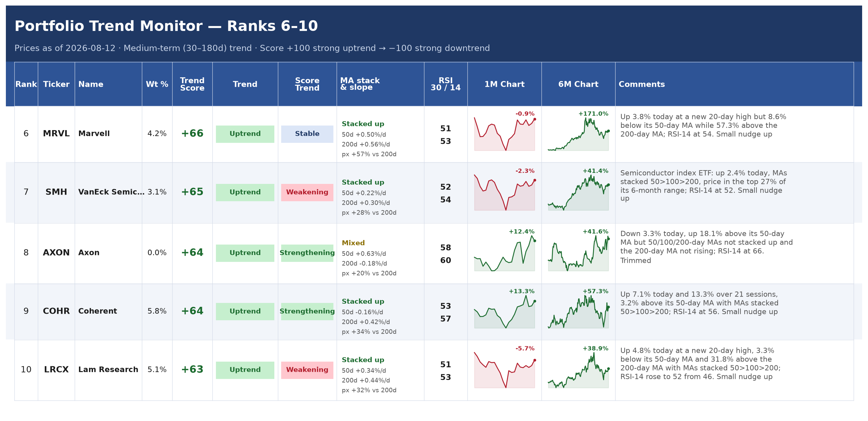Click the -0.9% 1M return label
Image resolution: width=868 pixels, height=421 pixels.
tap(525, 114)
